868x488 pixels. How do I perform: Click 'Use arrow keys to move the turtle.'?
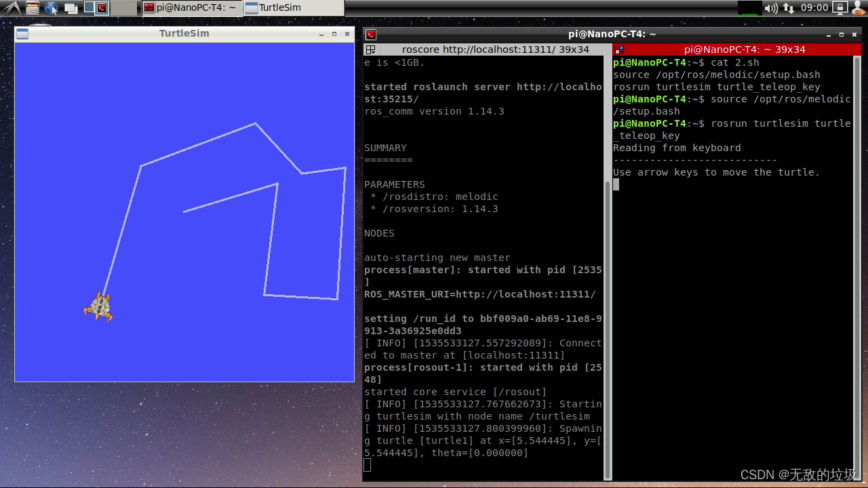pyautogui.click(x=717, y=172)
